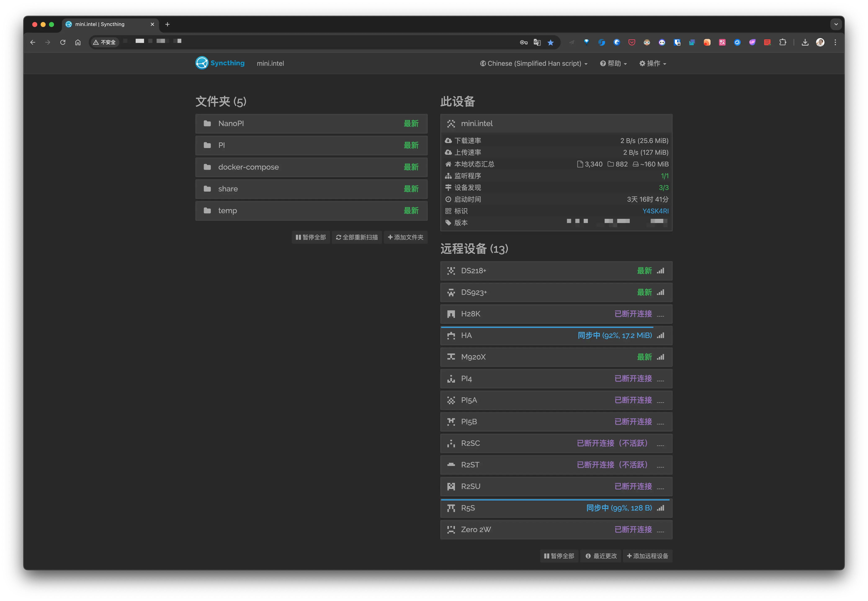The image size is (868, 601).
Task: Open a new browser tab
Action: point(167,25)
